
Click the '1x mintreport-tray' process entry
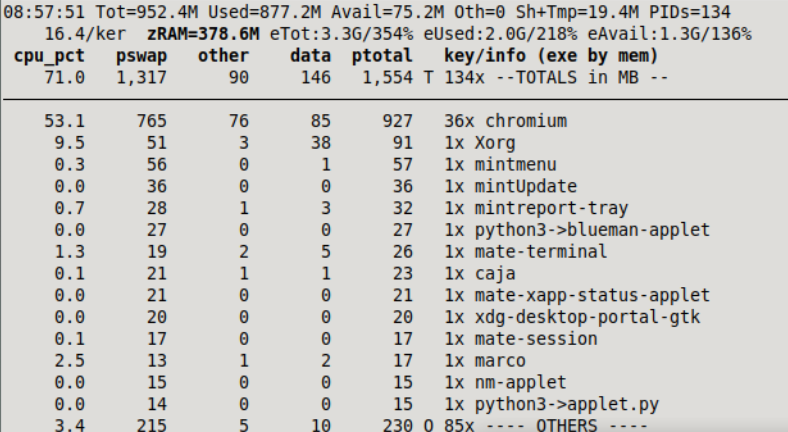pos(536,208)
